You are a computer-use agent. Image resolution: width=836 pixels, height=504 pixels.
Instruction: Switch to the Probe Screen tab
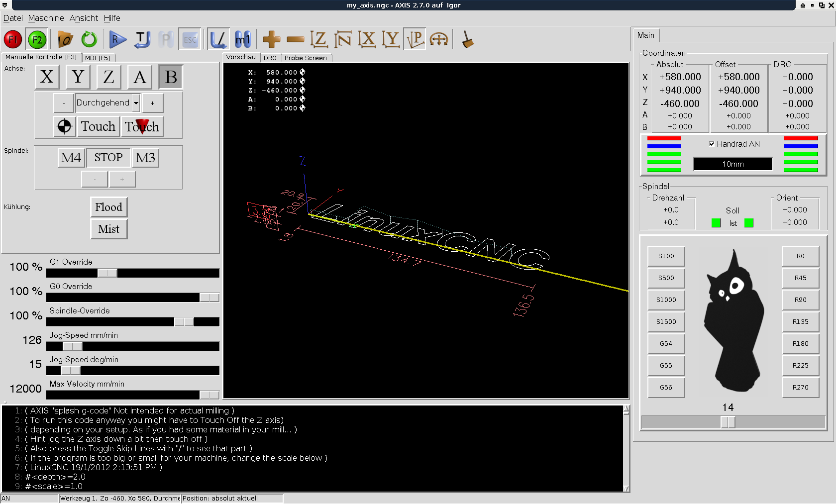[x=306, y=58]
